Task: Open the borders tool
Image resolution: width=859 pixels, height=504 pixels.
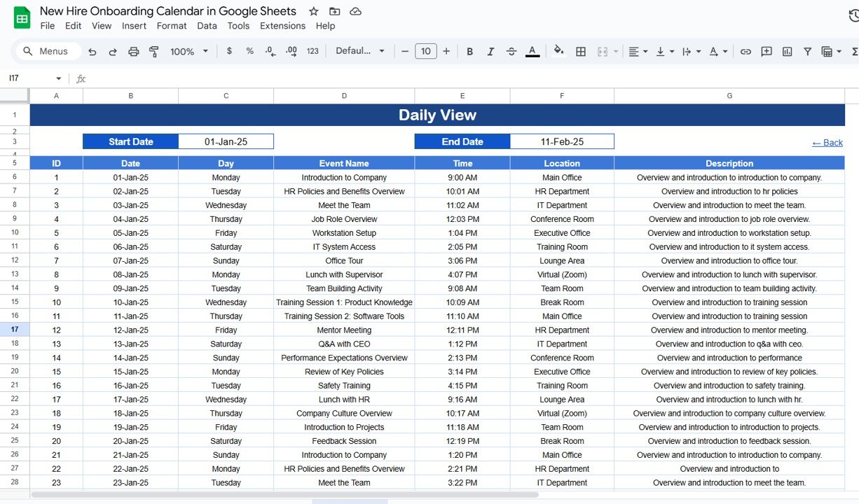Action: 581,51
